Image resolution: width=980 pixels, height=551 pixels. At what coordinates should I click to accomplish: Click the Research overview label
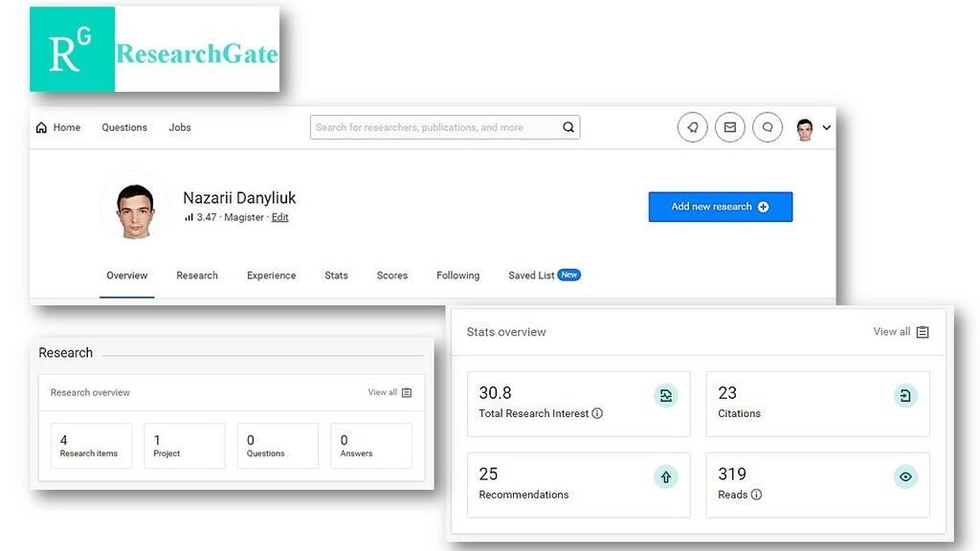click(x=90, y=392)
